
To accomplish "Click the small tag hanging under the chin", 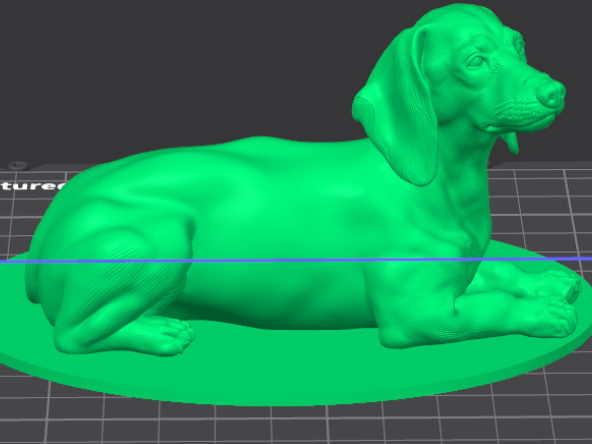I will [x=510, y=142].
